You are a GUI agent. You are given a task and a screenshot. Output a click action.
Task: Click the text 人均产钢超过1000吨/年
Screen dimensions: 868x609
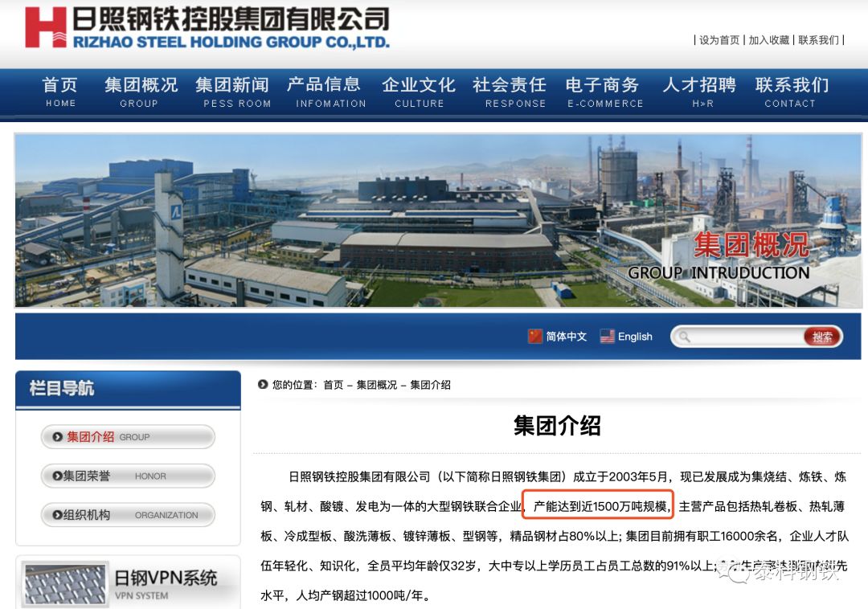tap(359, 595)
